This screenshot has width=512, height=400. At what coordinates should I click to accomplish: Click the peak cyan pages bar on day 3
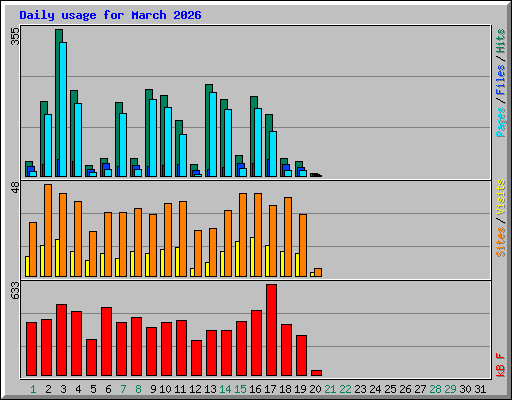(63, 109)
